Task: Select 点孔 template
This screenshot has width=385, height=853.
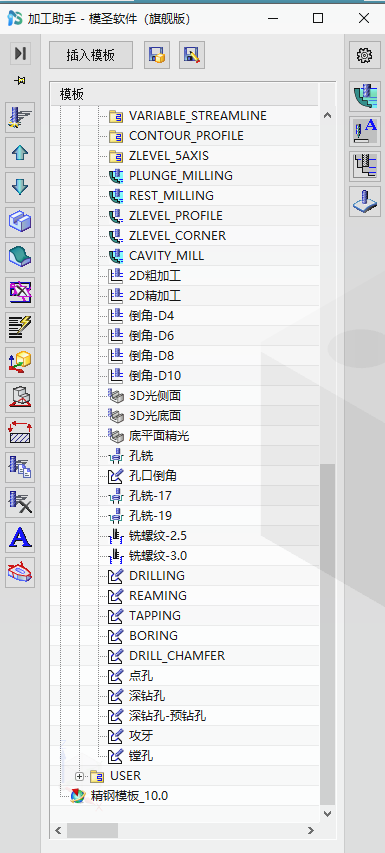Action: pyautogui.click(x=141, y=676)
